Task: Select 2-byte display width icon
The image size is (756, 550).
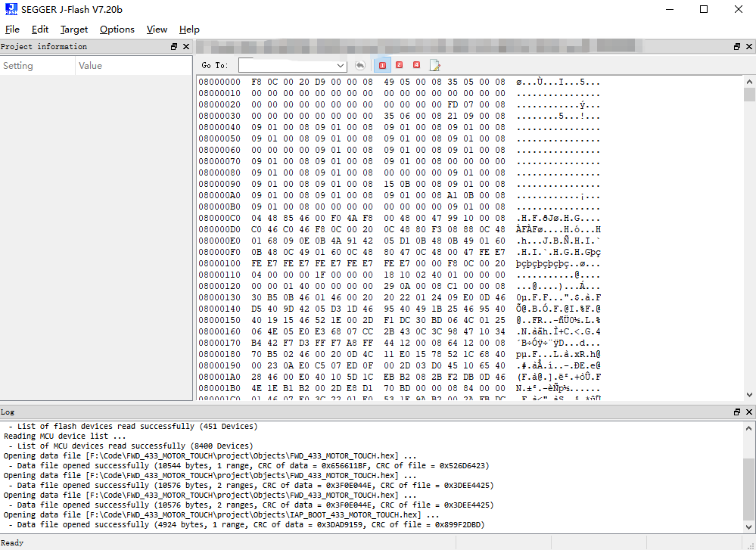Action: click(x=400, y=65)
